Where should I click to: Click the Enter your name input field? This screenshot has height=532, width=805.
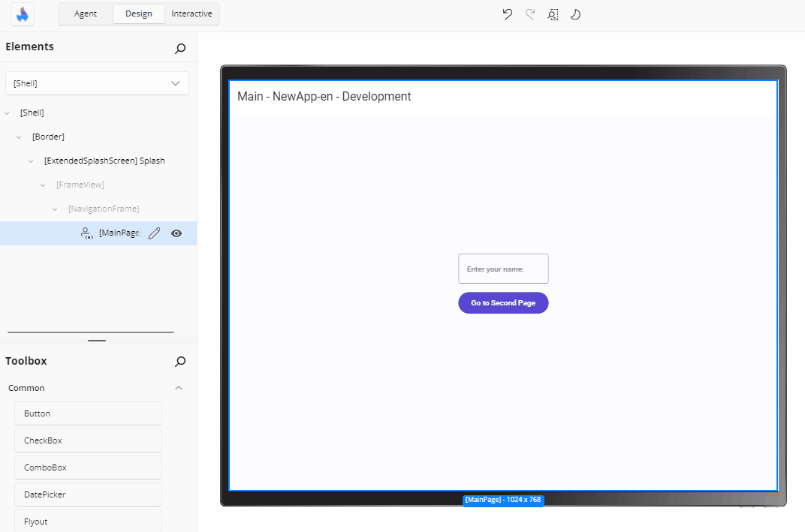(x=502, y=268)
